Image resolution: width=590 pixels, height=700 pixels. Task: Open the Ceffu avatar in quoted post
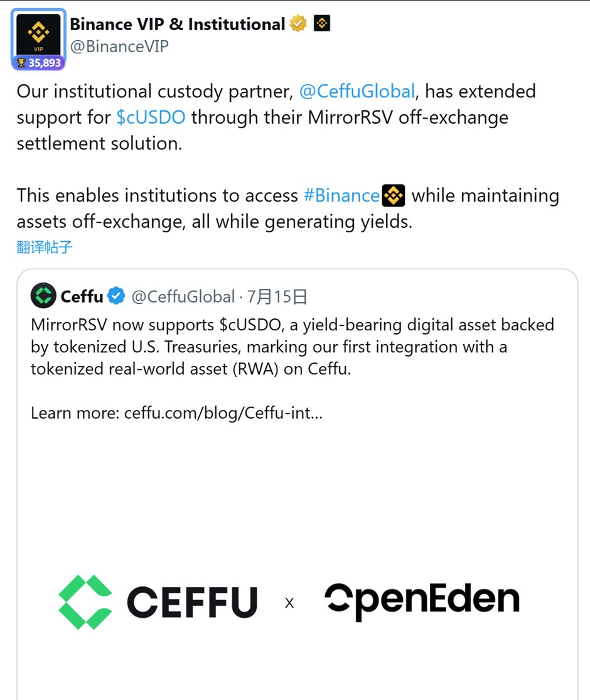pyautogui.click(x=43, y=296)
